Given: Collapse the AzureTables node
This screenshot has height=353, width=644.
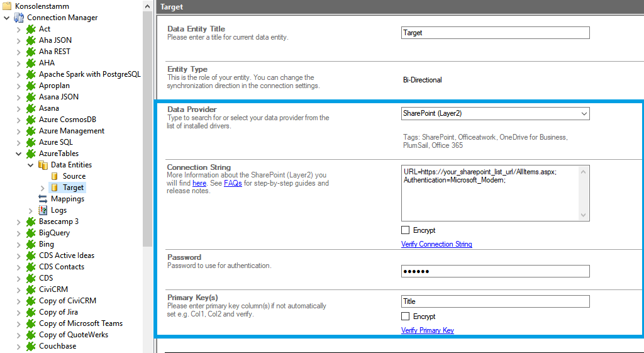Looking at the screenshot, I should tap(18, 154).
